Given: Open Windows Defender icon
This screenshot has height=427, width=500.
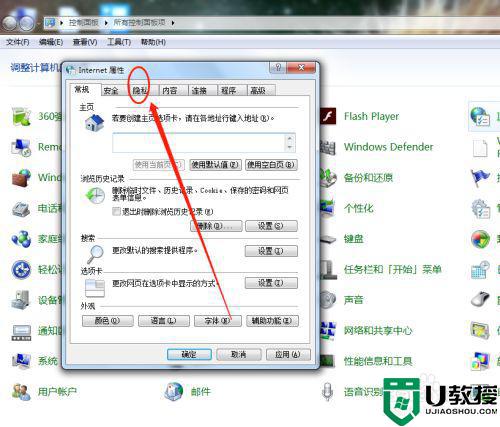Looking at the screenshot, I should 328,147.
